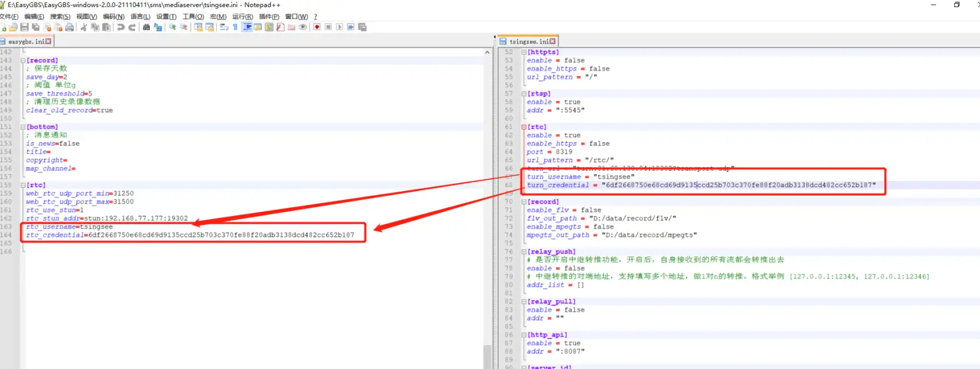Click the Save file toolbar icon
The image size is (980, 369).
pos(24,27)
